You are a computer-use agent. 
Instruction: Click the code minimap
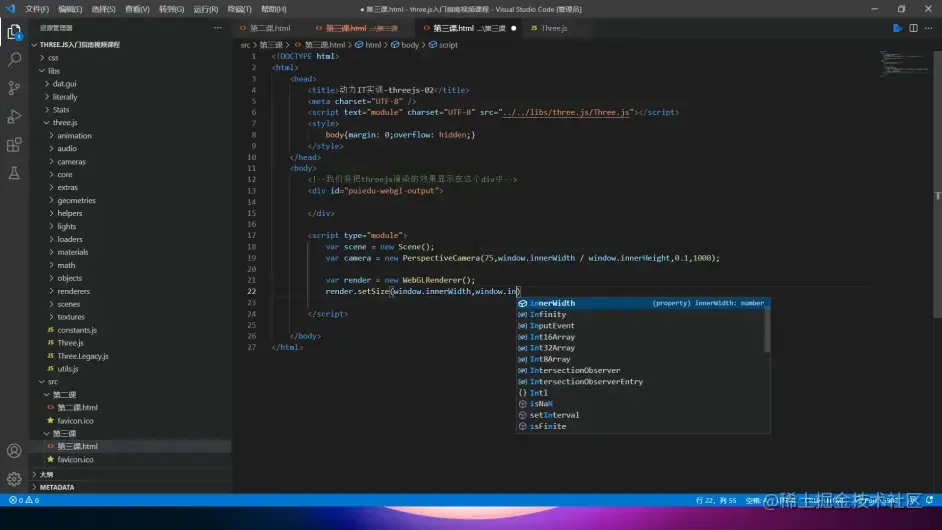pyautogui.click(x=904, y=64)
